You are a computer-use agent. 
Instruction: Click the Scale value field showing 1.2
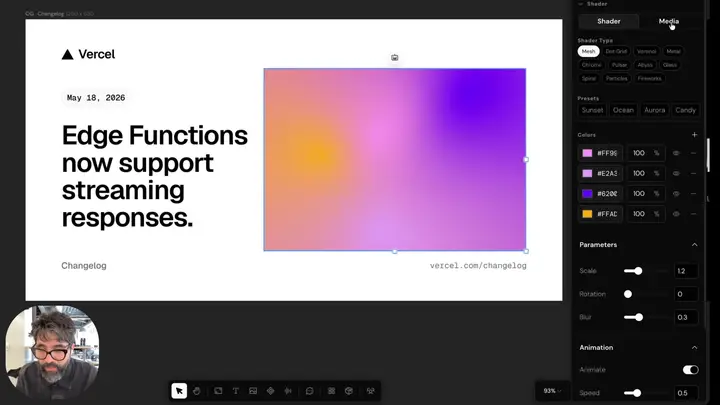686,271
